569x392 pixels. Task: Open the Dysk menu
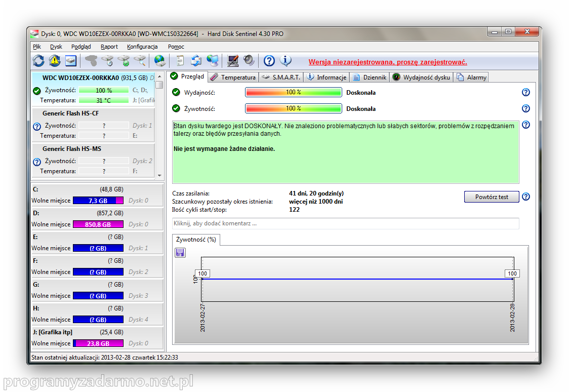click(x=56, y=47)
